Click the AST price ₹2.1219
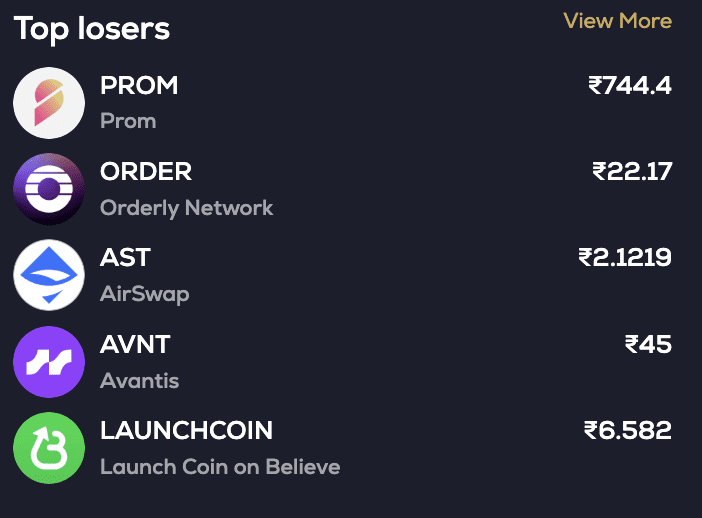The image size is (702, 518). tap(625, 258)
